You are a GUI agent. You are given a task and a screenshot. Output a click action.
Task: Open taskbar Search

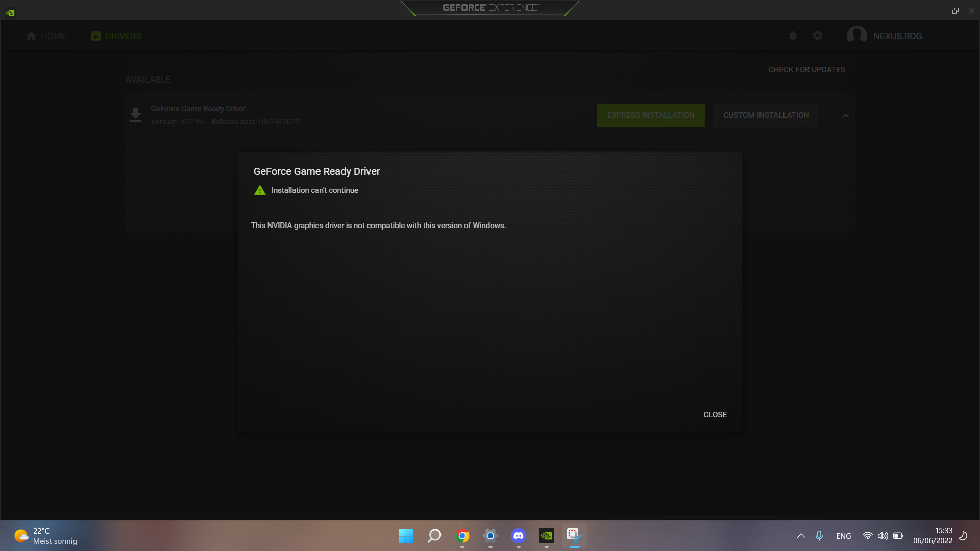click(434, 536)
